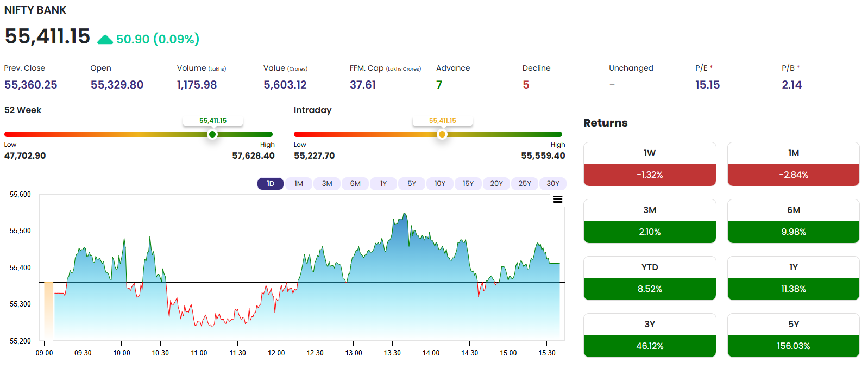Switch chart to 6M range
Image resolution: width=868 pixels, height=368 pixels.
[x=355, y=184]
